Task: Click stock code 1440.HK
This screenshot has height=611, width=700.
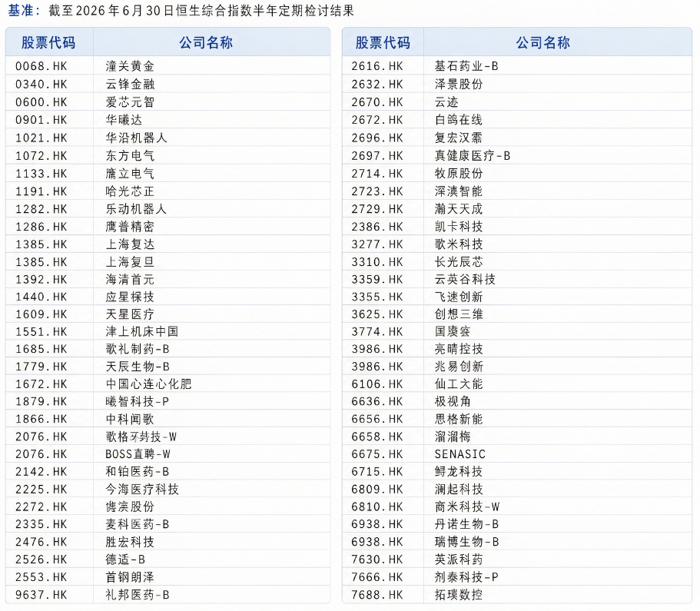Action: point(41,297)
